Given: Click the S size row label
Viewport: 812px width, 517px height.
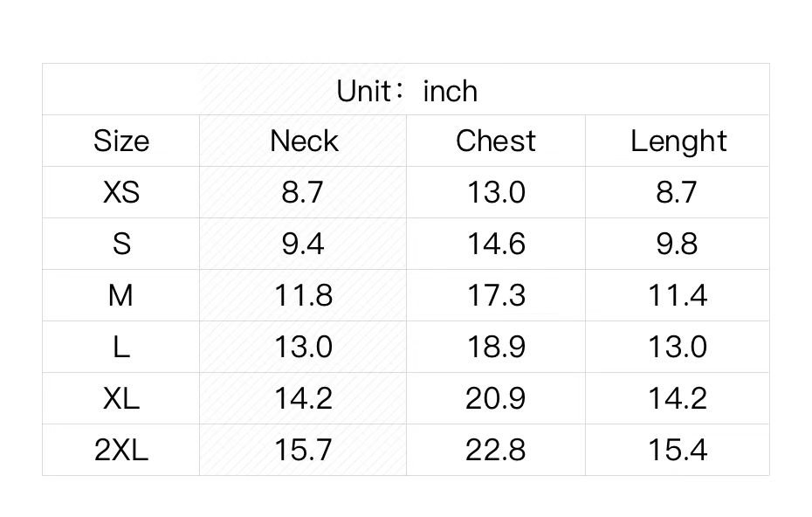Looking at the screenshot, I should point(121,245).
